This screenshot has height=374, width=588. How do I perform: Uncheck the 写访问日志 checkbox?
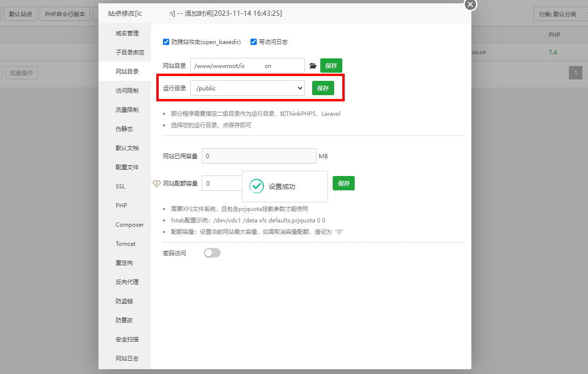click(254, 42)
